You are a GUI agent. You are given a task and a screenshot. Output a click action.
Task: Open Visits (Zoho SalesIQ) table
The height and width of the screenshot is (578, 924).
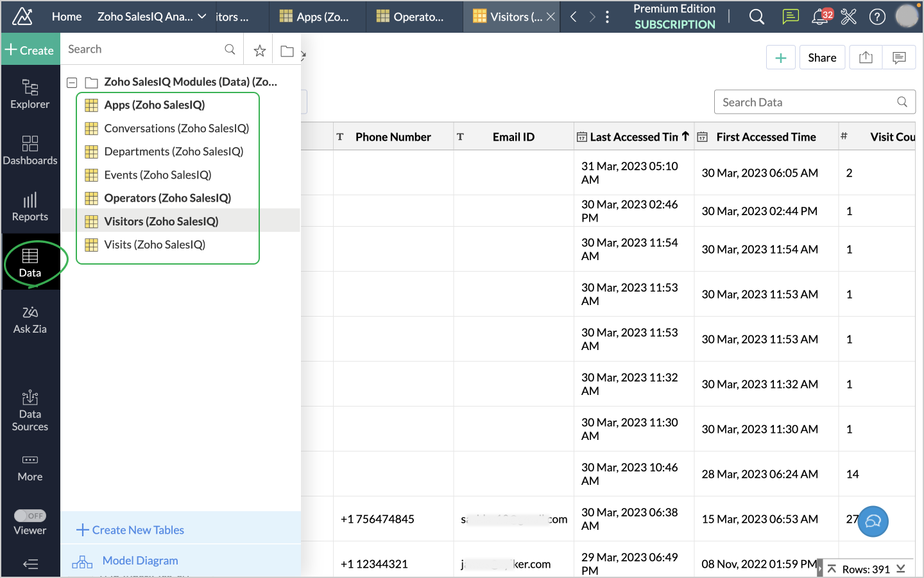155,245
